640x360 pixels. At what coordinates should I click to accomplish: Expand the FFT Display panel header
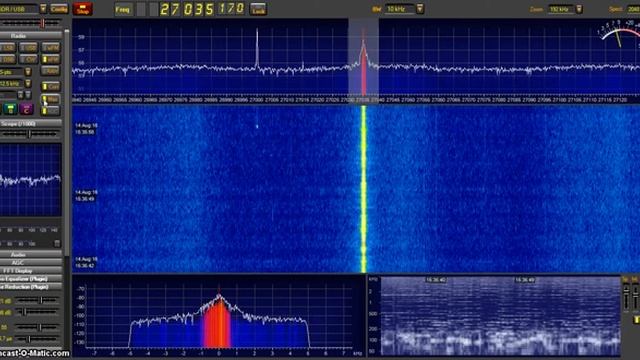click(31, 271)
